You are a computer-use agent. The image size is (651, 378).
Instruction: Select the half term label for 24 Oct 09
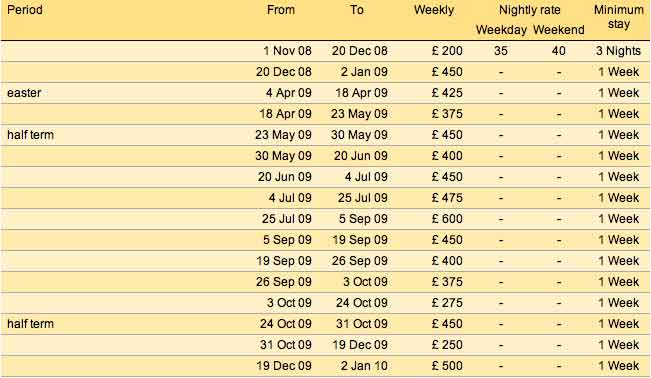point(30,324)
